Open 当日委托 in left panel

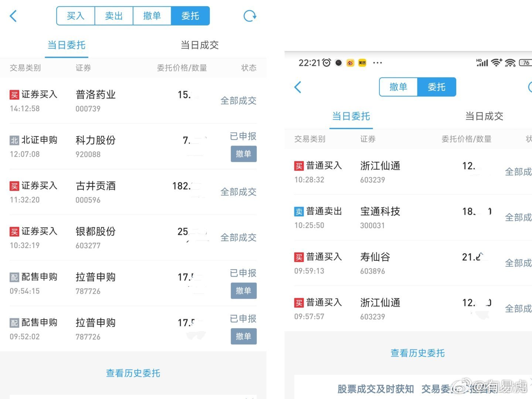[x=66, y=45]
